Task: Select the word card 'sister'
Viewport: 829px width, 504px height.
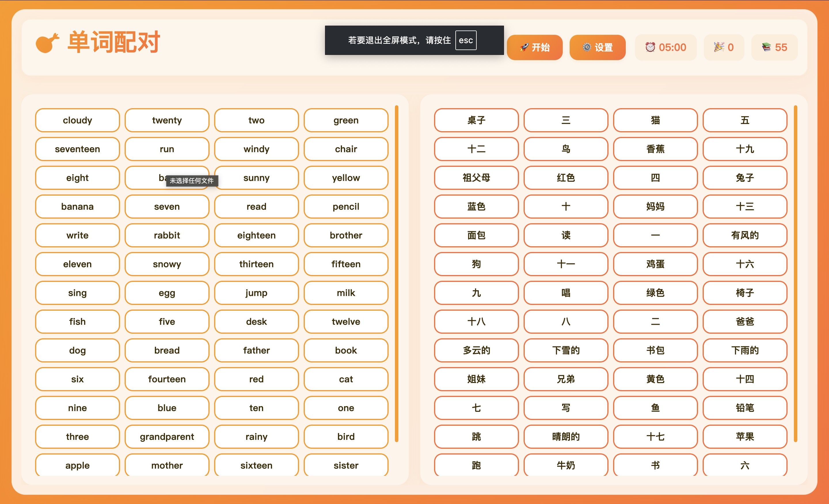Action: click(x=346, y=465)
